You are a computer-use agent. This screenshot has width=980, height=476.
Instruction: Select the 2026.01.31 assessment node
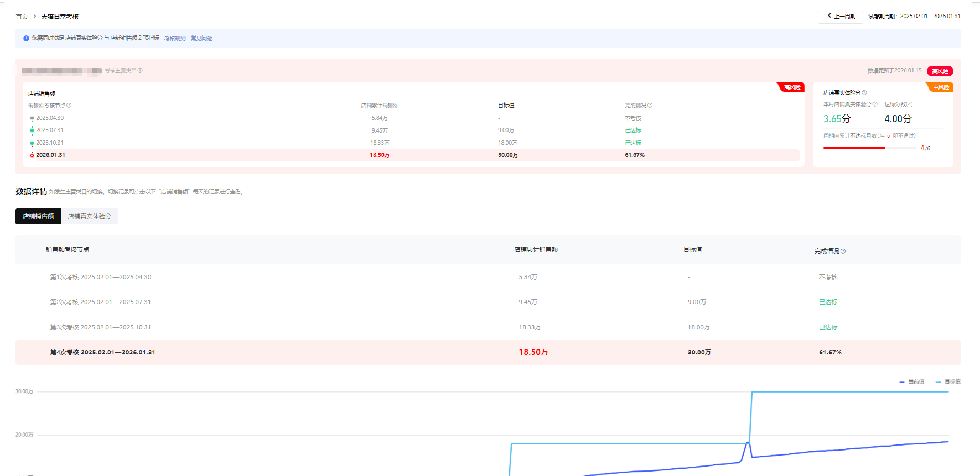pyautogui.click(x=50, y=155)
